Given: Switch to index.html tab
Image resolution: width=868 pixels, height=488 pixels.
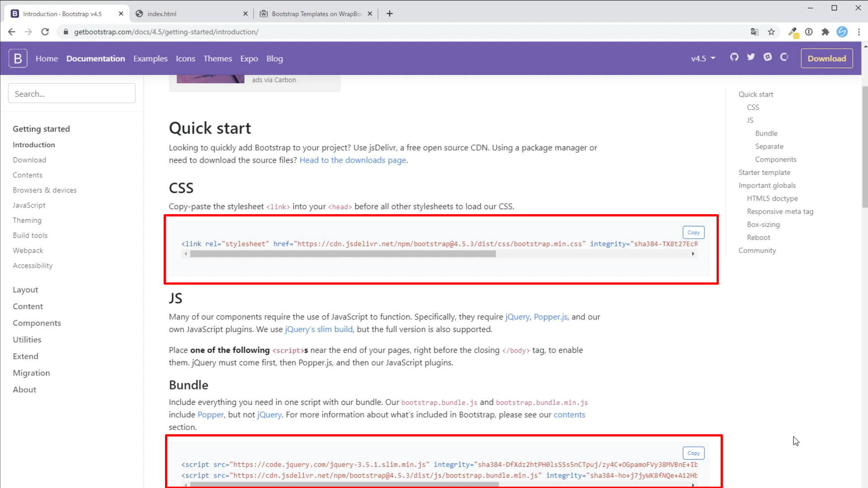Looking at the screenshot, I should point(191,14).
